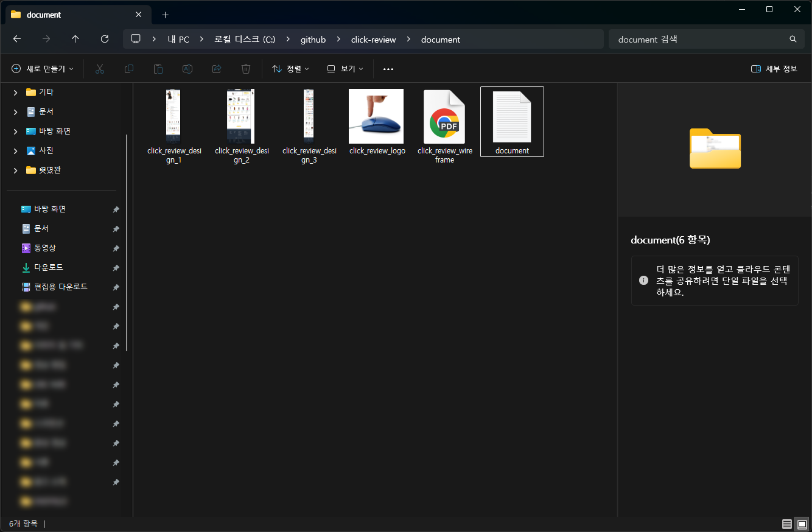Click the document 검색 search field
Viewport: 812px width, 532px height.
point(700,40)
